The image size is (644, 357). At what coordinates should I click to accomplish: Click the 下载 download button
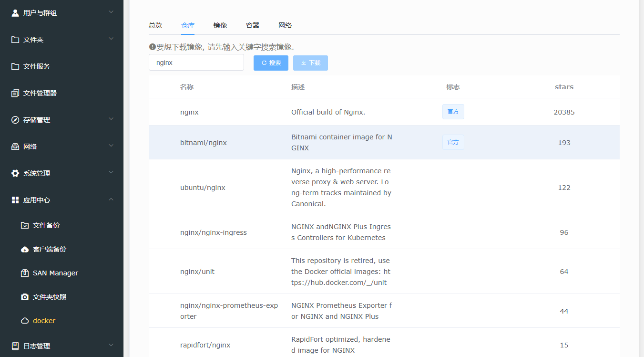(310, 63)
